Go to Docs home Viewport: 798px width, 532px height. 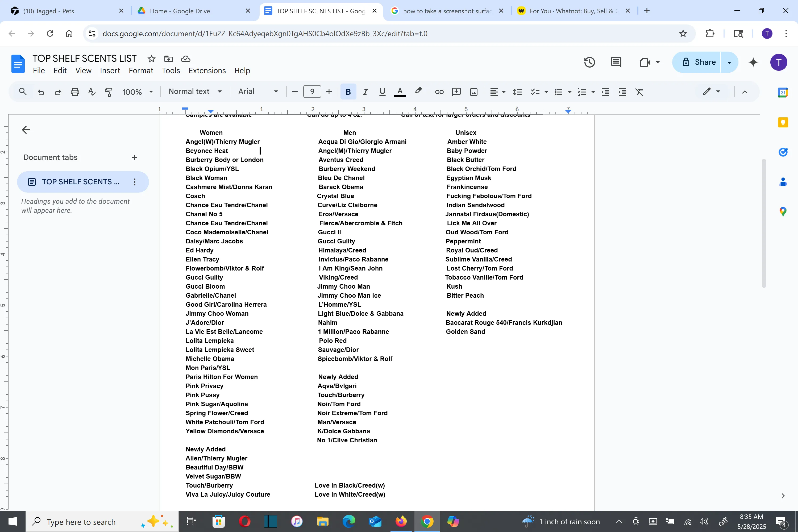tap(18, 64)
